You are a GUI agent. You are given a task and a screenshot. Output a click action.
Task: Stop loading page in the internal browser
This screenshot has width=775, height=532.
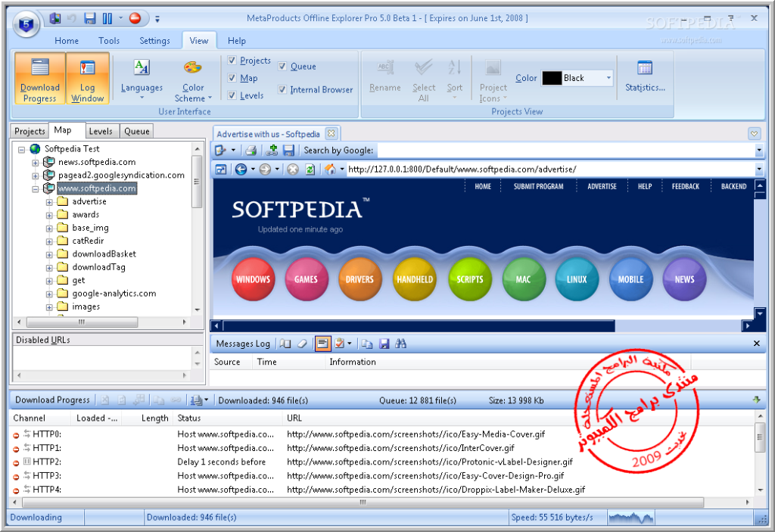click(293, 170)
